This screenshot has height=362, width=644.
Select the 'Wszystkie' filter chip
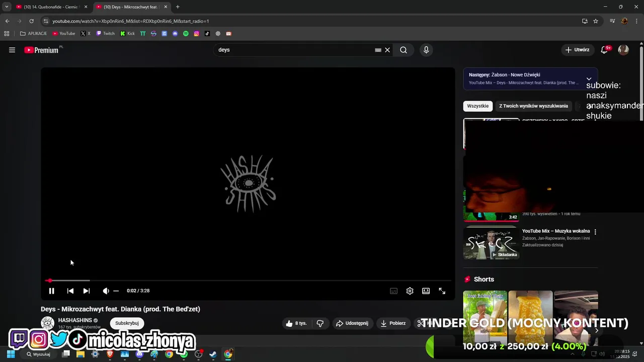477,106
